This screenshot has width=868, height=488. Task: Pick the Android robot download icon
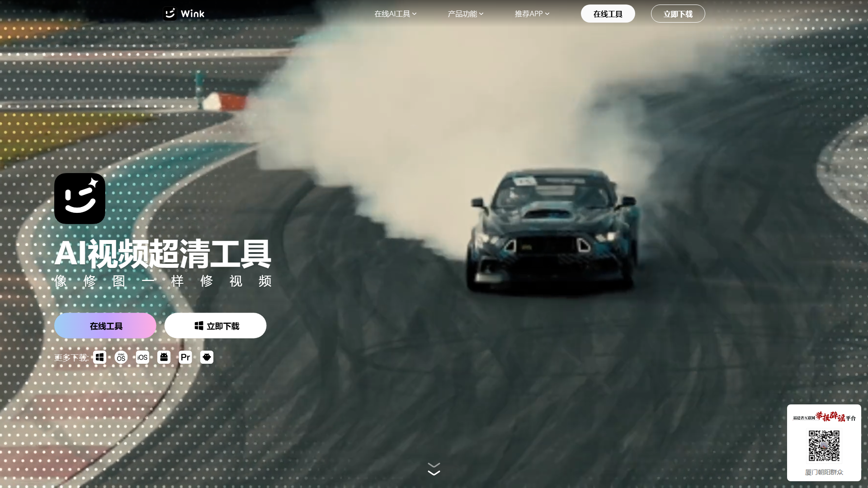pos(164,357)
